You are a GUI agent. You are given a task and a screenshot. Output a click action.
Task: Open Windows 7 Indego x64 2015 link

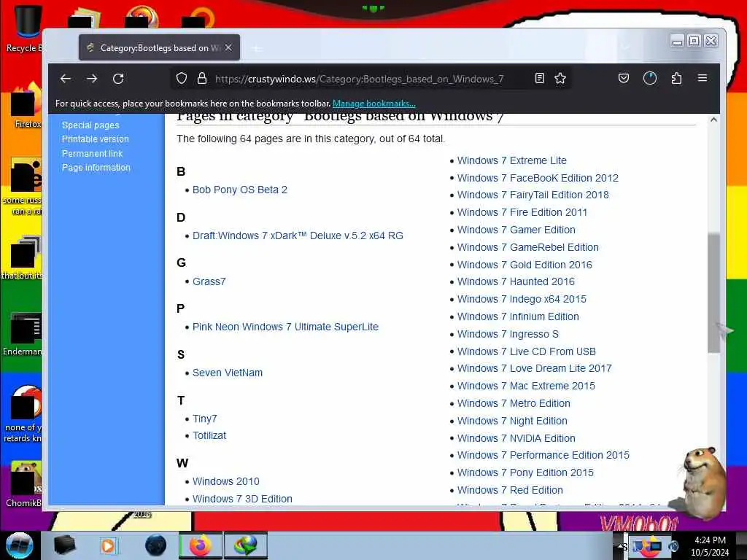[x=522, y=299]
